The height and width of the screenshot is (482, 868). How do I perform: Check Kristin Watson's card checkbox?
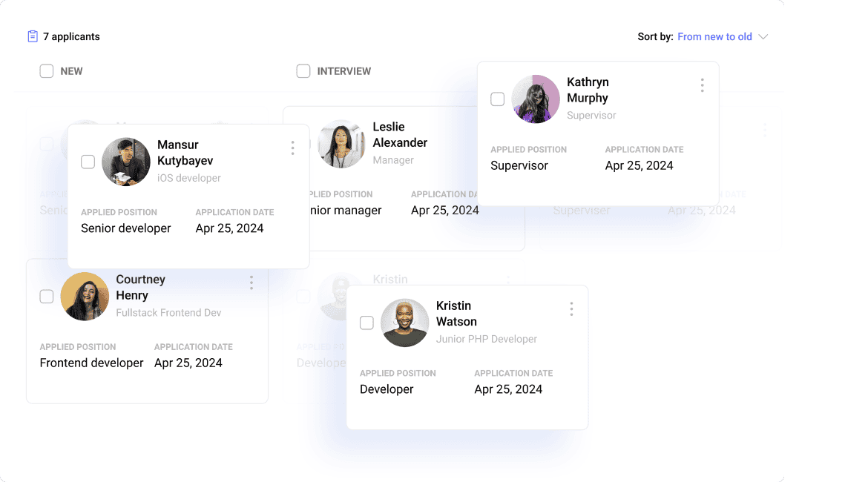coord(366,322)
